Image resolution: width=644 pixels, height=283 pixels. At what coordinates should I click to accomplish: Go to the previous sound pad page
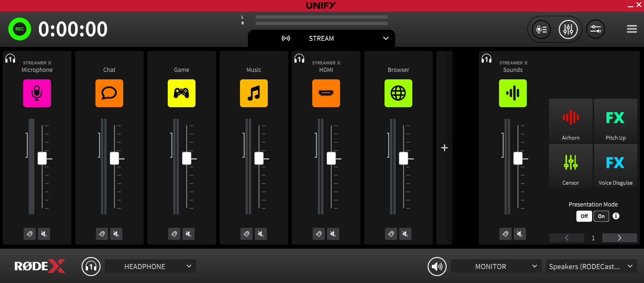(567, 238)
